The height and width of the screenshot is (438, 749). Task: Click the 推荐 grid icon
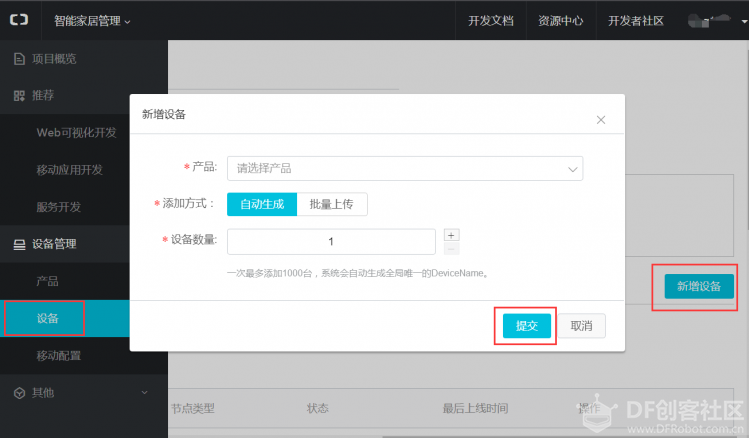pyautogui.click(x=19, y=96)
